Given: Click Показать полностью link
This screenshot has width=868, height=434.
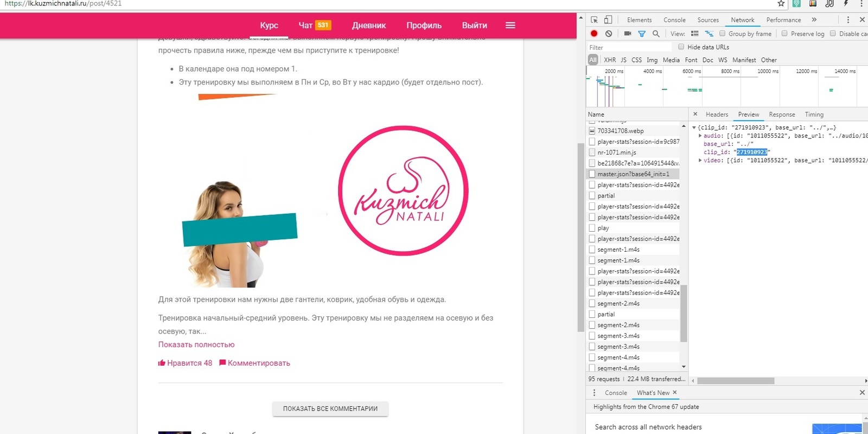Looking at the screenshot, I should 196,344.
